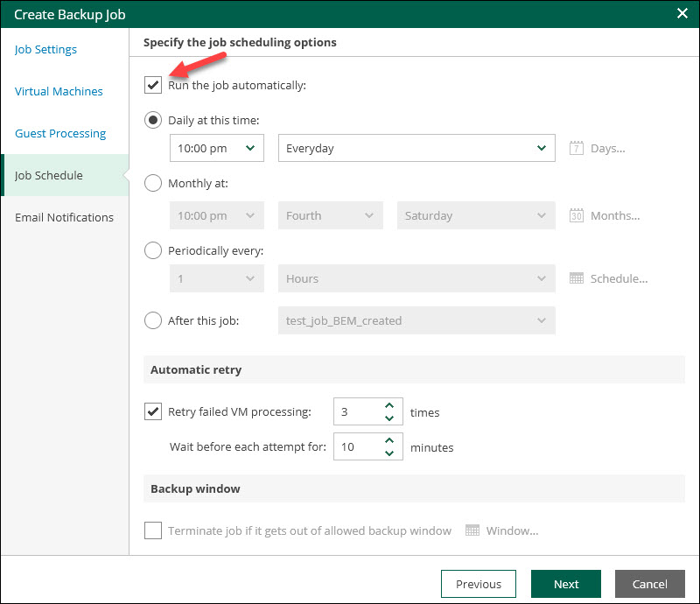This screenshot has width=700, height=604.
Task: Open the Saturday weekday dropdown
Action: 476,215
